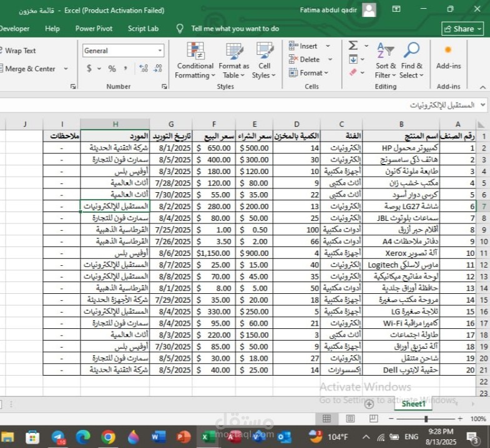The height and width of the screenshot is (448, 490).
Task: Select column H header
Action: pos(115,124)
